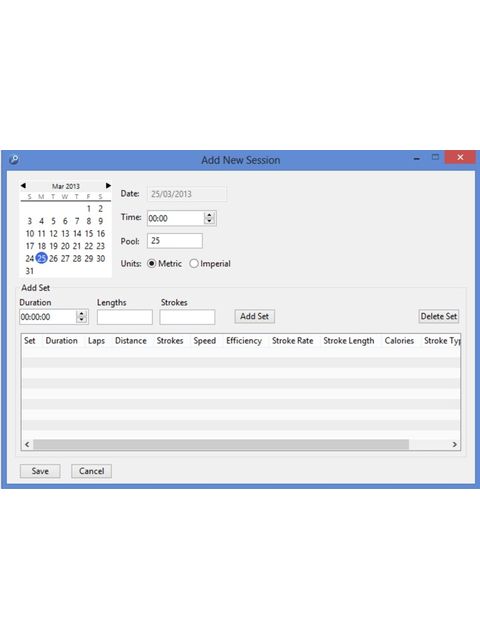Select March 2 in calendar
Screen dimensions: 480x640
(100, 209)
